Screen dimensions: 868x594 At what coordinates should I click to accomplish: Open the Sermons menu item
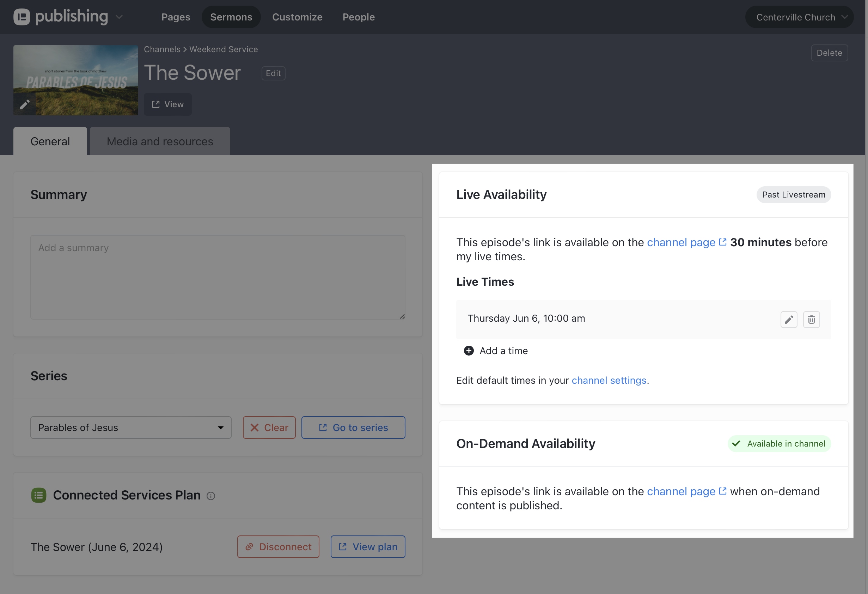pos(231,17)
